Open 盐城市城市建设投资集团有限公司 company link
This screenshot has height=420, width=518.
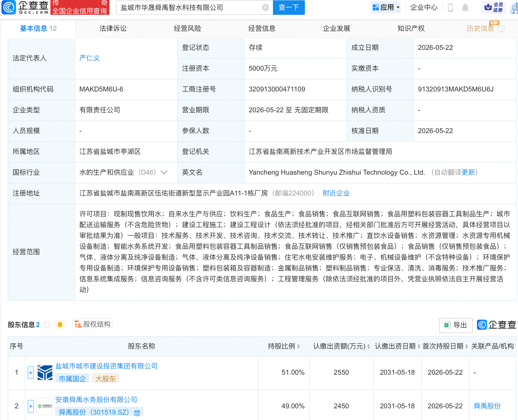click(x=107, y=366)
